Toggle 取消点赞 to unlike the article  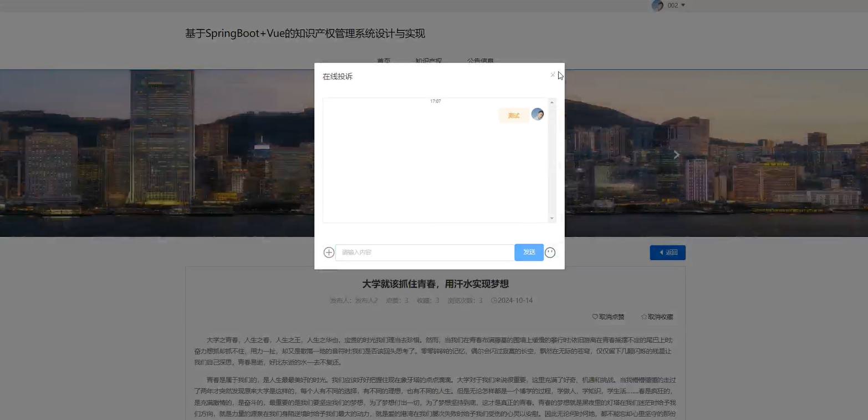611,316
